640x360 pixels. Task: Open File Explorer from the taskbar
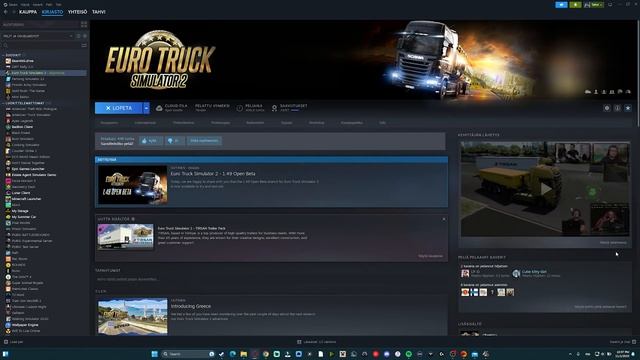244,354
